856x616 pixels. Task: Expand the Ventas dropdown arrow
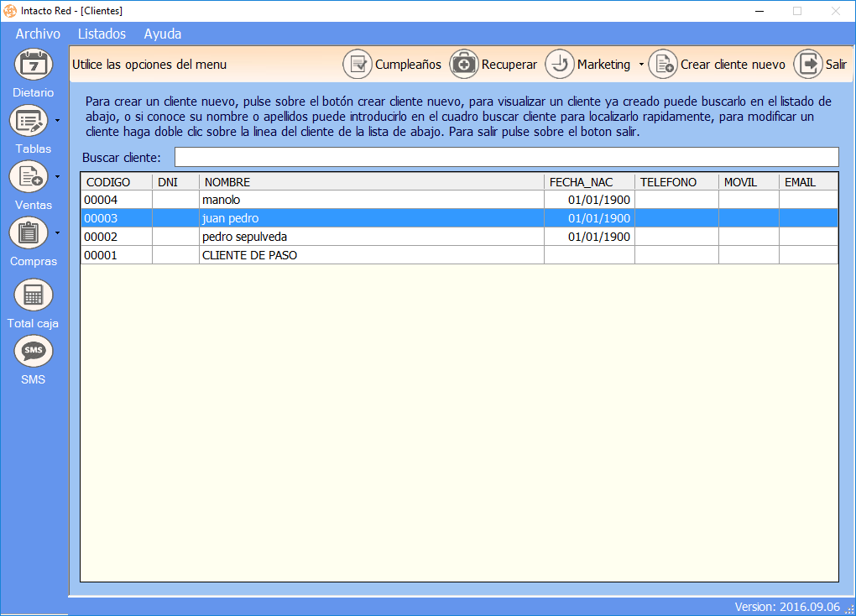pos(57,177)
